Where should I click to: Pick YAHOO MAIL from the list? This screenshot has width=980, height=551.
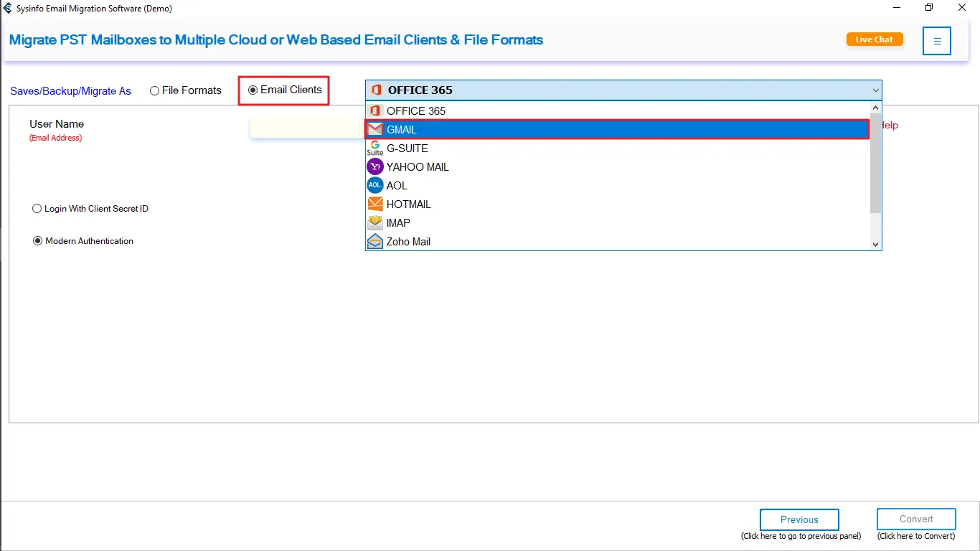click(418, 167)
